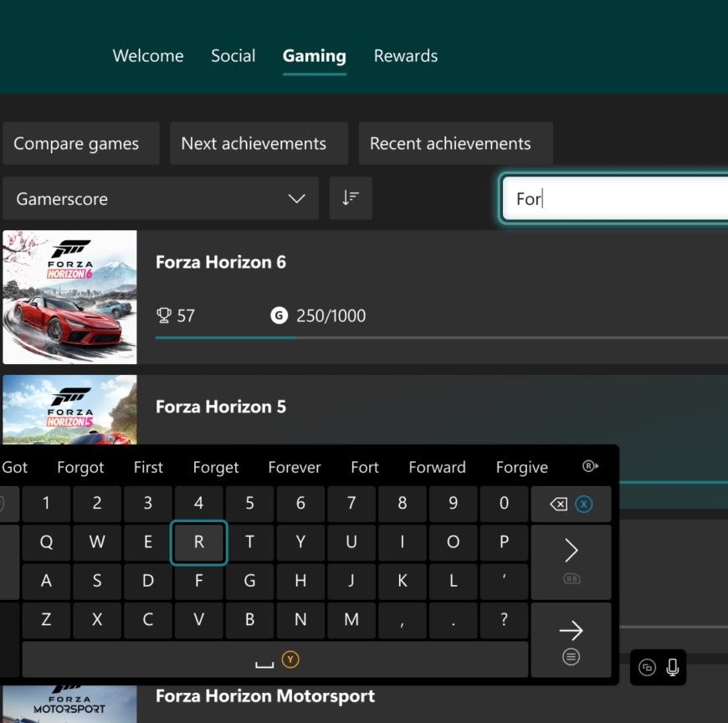The height and width of the screenshot is (723, 728).
Task: Select Forza Horizon Motorsport title
Action: tap(265, 696)
